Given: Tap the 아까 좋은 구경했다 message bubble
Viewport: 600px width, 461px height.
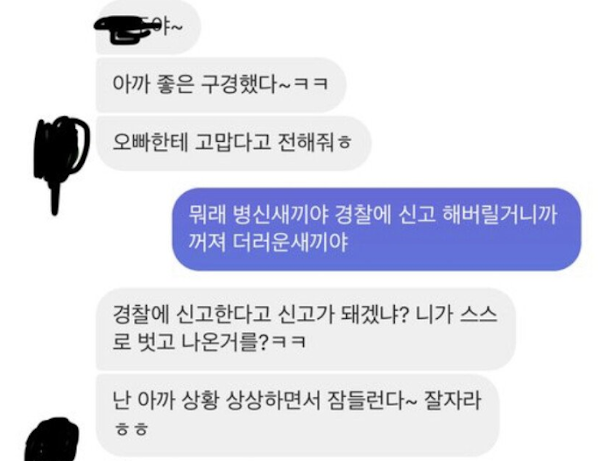Looking at the screenshot, I should pyautogui.click(x=221, y=85).
